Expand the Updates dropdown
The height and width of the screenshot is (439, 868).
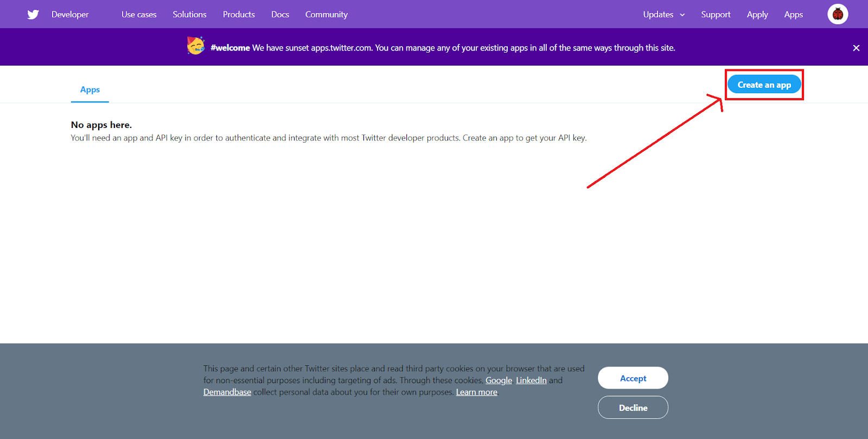tap(664, 15)
